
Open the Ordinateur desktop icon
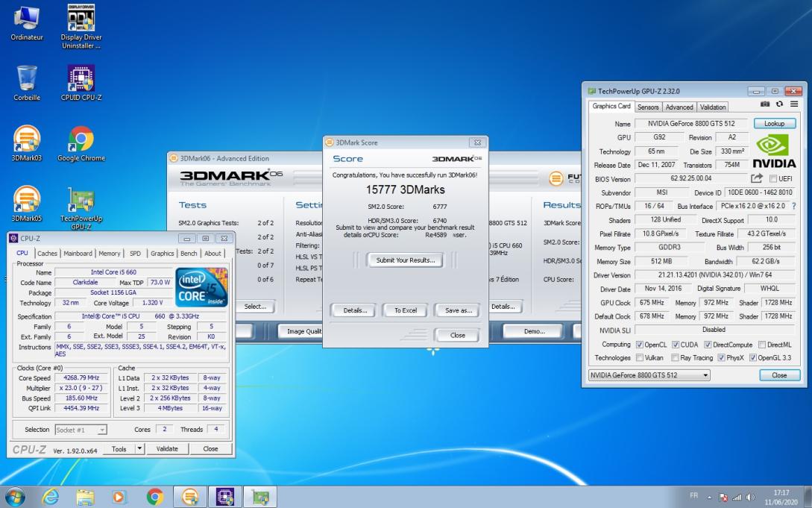coord(26,23)
